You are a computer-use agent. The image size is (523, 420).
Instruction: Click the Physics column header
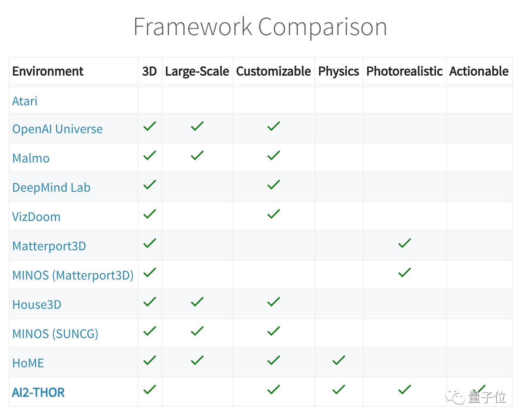click(x=339, y=71)
